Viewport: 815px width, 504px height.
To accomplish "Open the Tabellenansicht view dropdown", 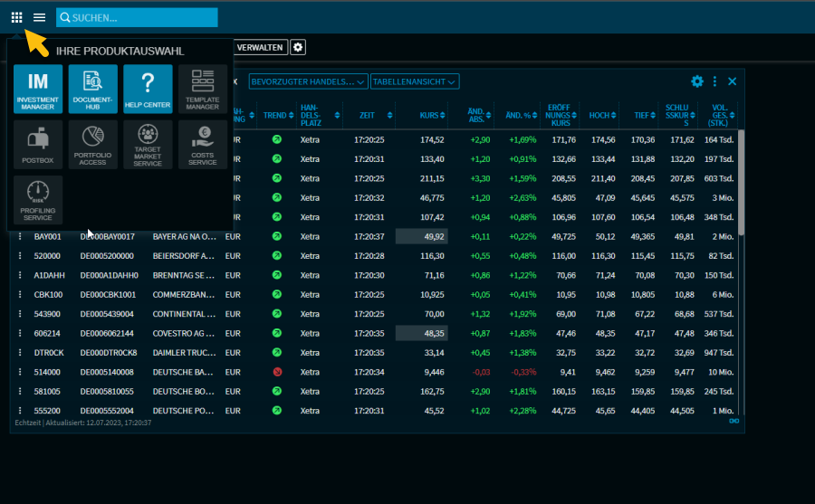I will [415, 81].
